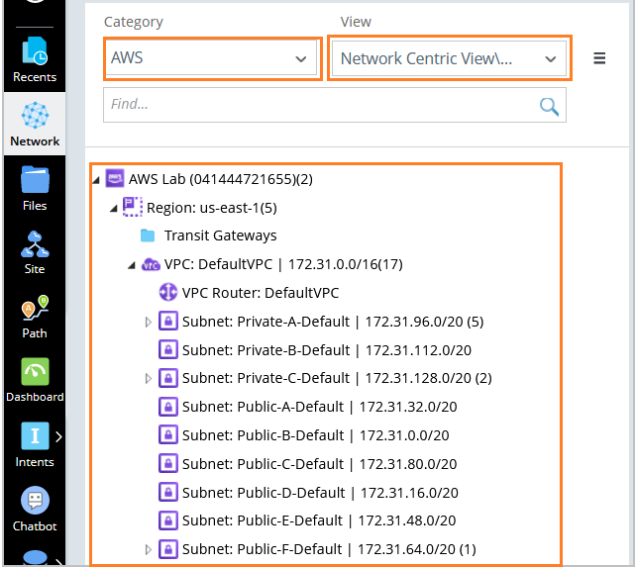638x567 pixels.
Task: Open the hamburger options menu
Action: [x=600, y=58]
